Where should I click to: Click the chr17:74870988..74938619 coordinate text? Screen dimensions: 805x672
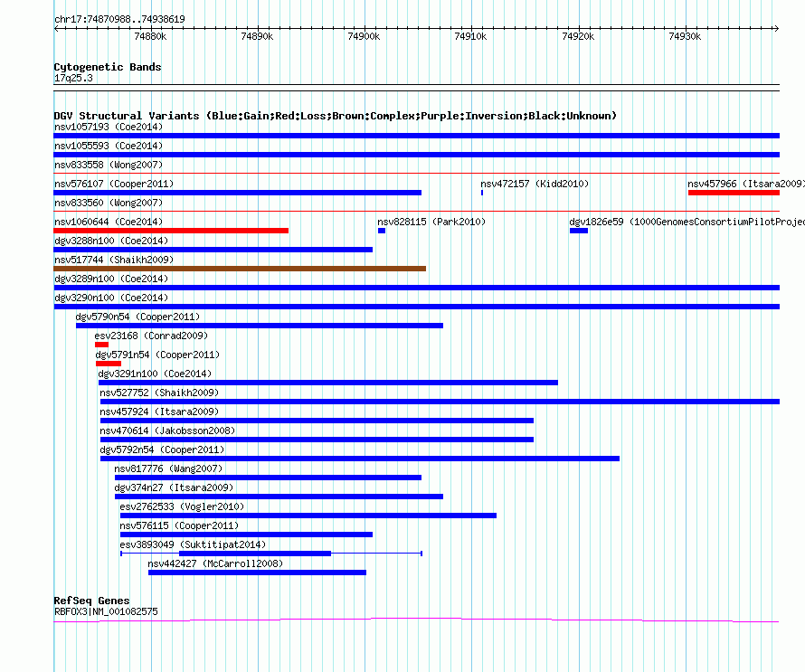119,20
